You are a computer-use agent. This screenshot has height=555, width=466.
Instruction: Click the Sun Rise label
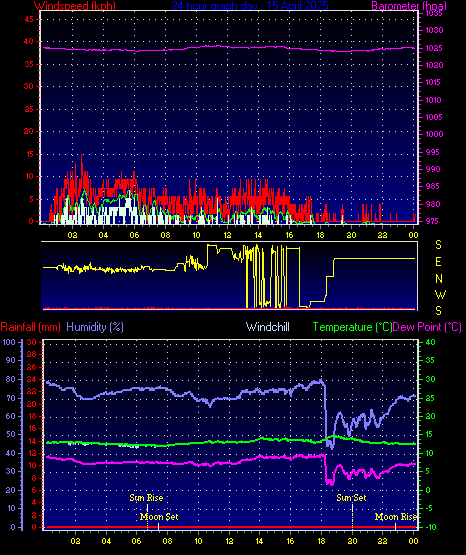pos(146,498)
